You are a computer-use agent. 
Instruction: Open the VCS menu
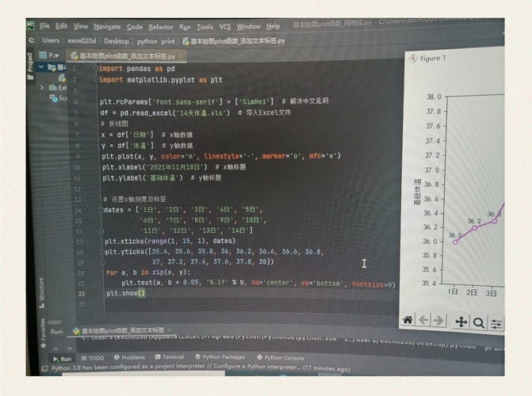[224, 27]
